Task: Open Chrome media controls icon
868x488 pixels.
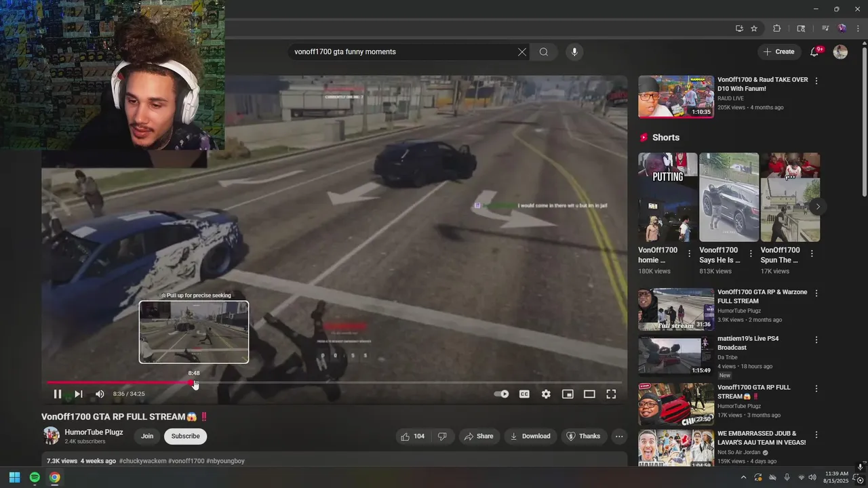Action: click(x=825, y=28)
